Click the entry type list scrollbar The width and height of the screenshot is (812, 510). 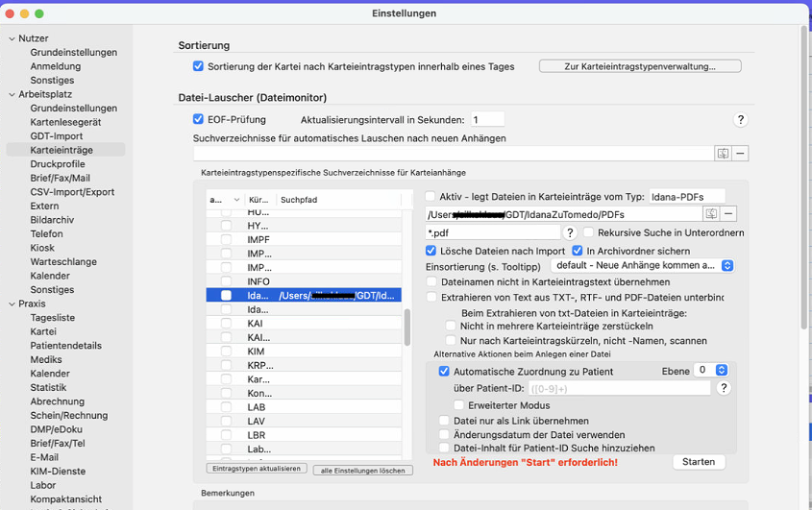(407, 328)
